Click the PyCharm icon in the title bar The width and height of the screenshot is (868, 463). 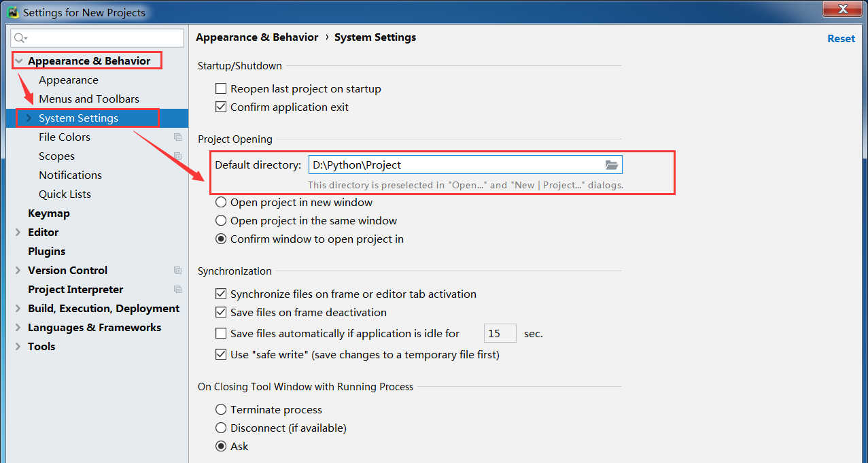(12, 12)
